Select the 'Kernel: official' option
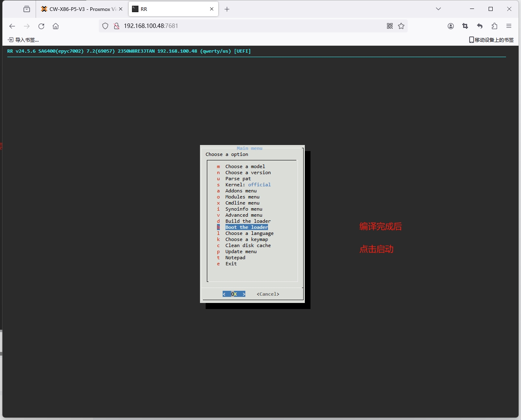Viewport: 521px width, 420px height. click(248, 185)
